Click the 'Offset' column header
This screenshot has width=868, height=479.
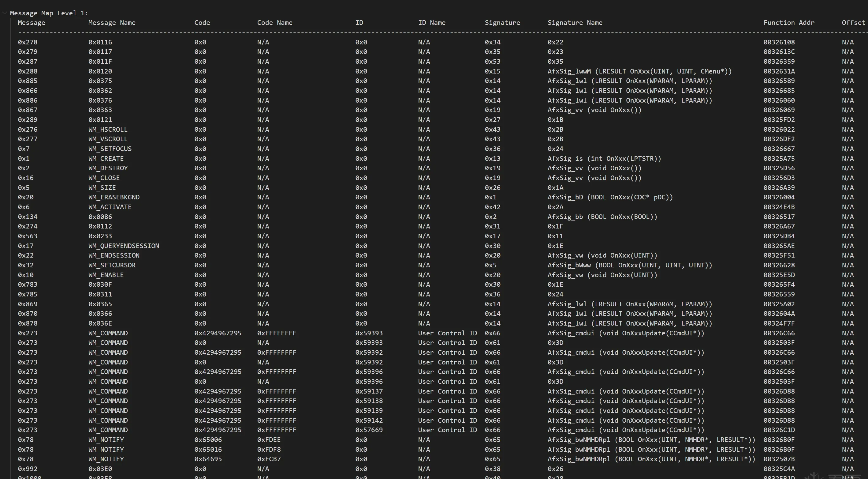pyautogui.click(x=854, y=23)
